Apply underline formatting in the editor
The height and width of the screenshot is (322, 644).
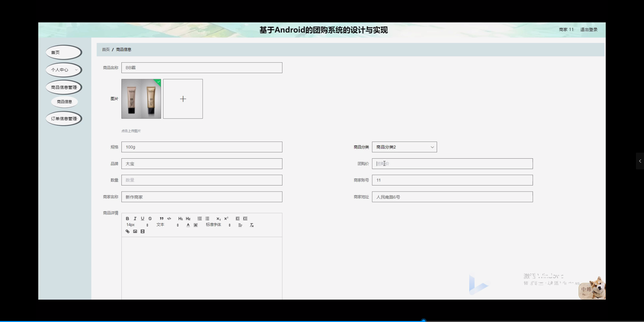(143, 218)
